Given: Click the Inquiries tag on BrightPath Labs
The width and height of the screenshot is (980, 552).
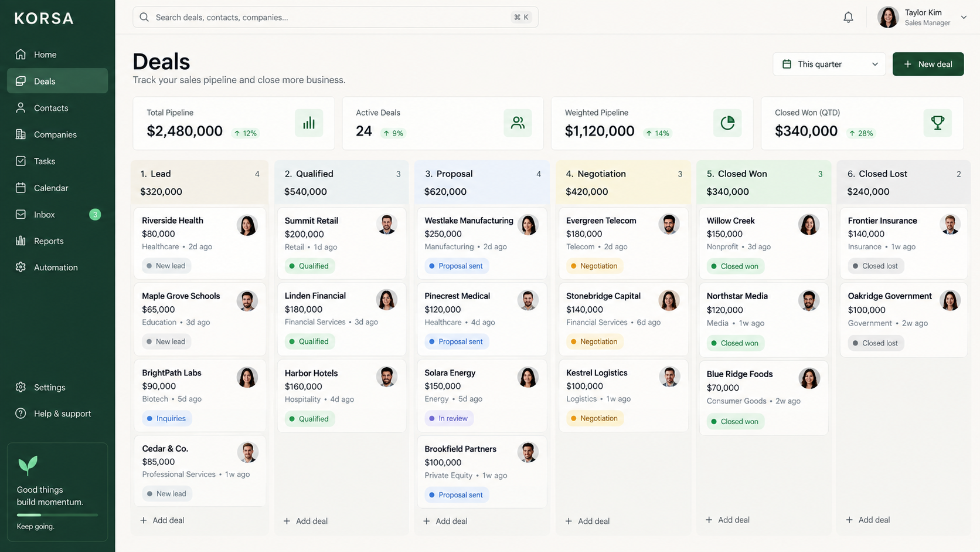Looking at the screenshot, I should coord(166,418).
